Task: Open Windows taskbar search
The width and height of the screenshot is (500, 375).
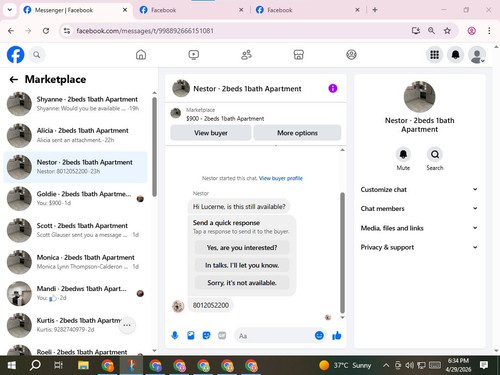Action: click(35, 365)
